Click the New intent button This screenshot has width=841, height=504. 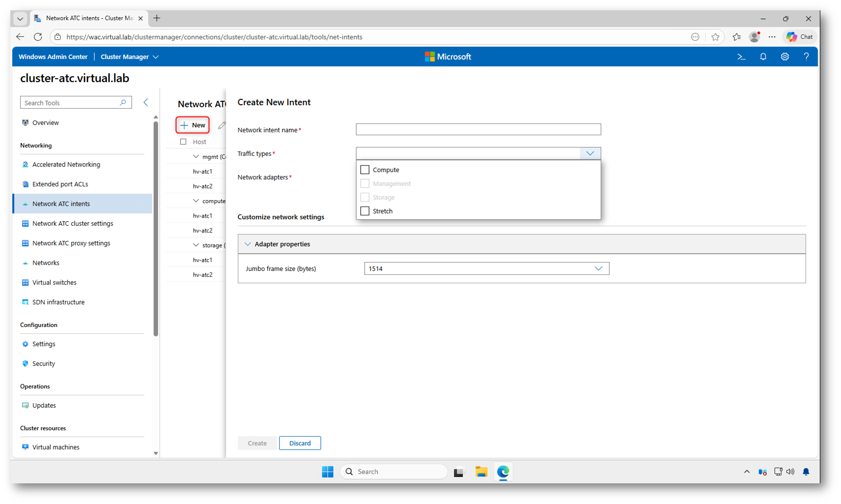point(193,125)
